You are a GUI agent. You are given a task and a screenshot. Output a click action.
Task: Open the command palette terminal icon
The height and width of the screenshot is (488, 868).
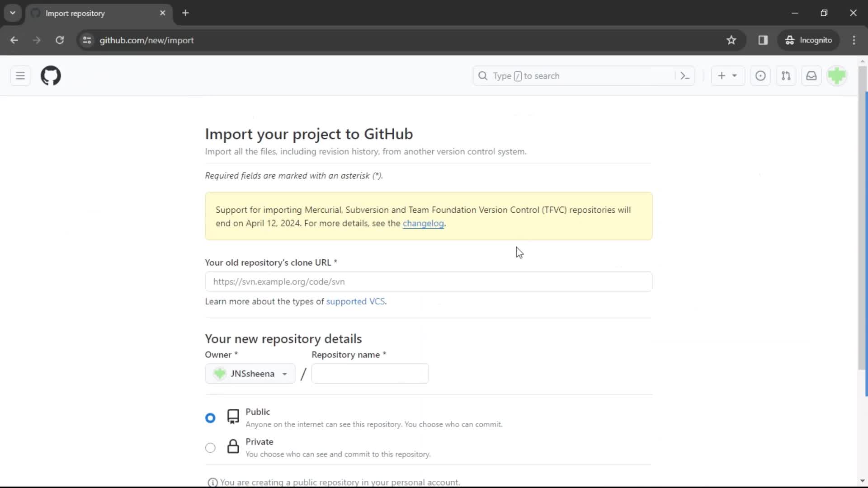pos(685,75)
